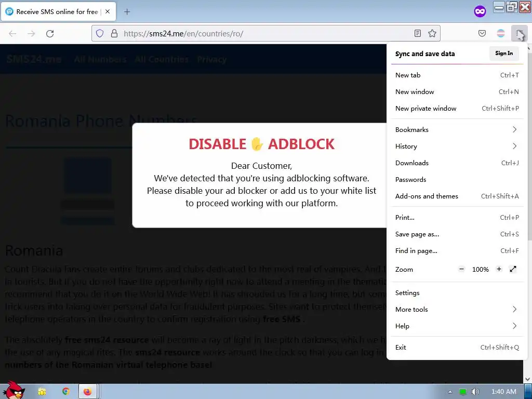This screenshot has height=399, width=532.
Task: Click the address bar URL field
Action: (x=265, y=33)
